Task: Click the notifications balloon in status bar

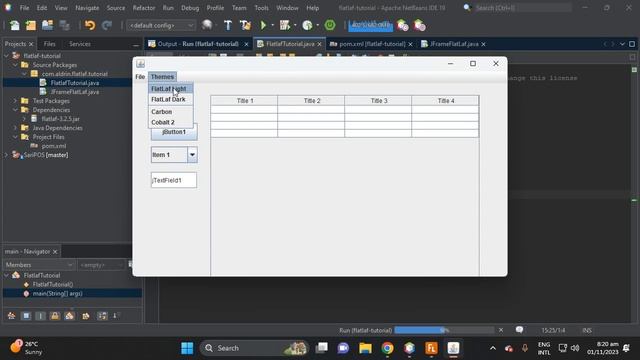Action: point(519,330)
